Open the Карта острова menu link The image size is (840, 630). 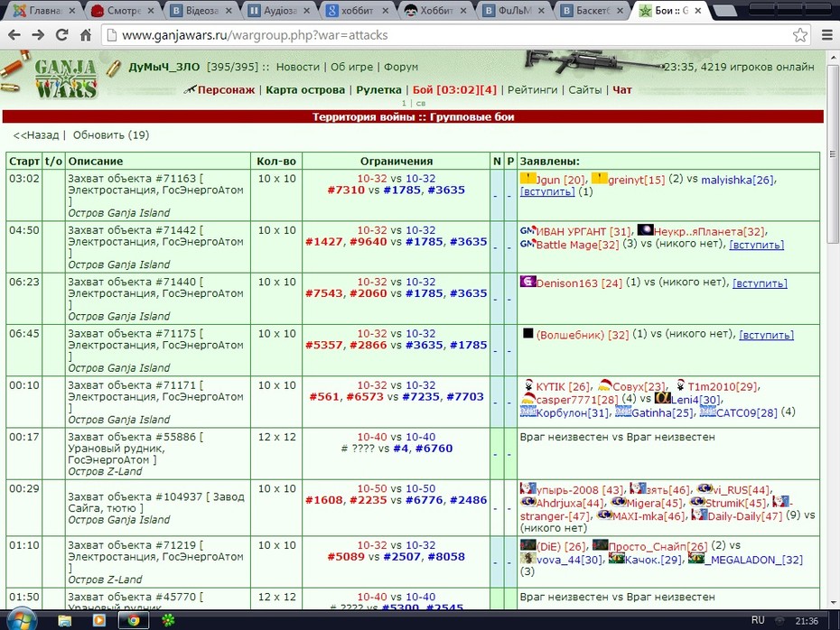coord(305,90)
